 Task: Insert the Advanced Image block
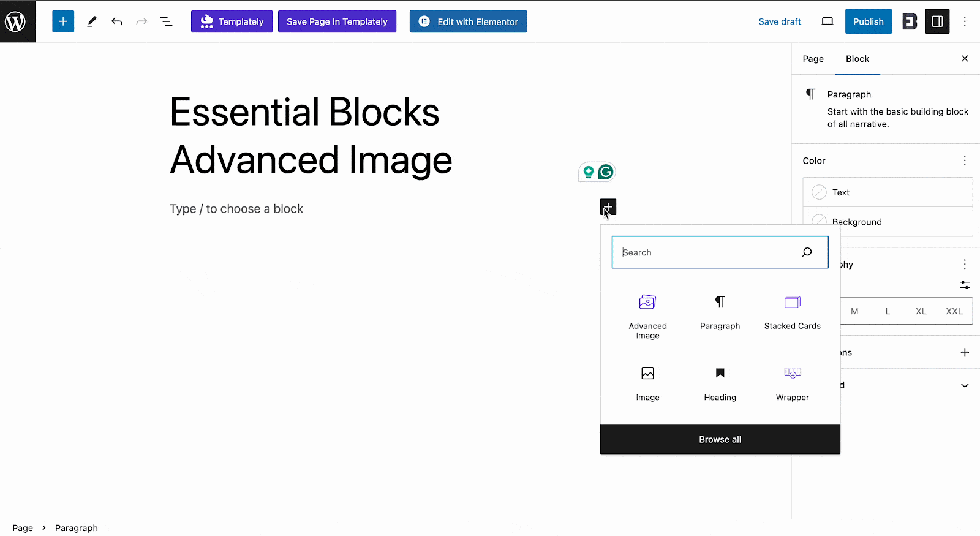(647, 316)
